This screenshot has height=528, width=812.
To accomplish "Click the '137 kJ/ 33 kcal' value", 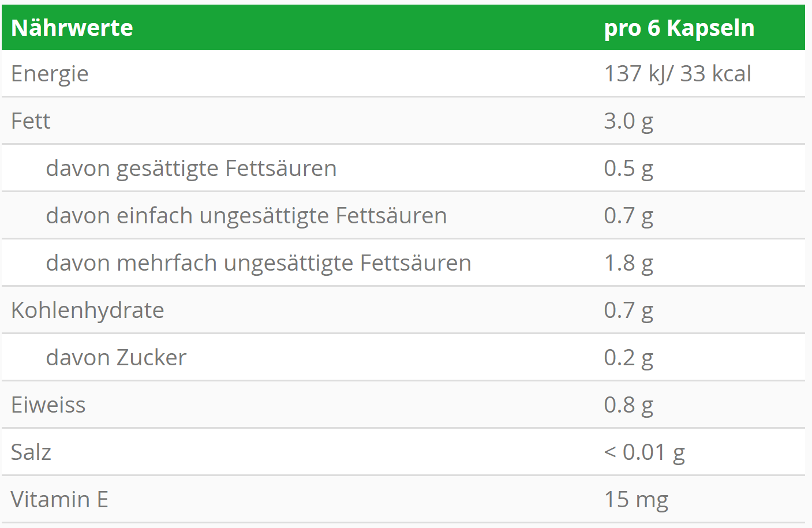I will click(x=677, y=74).
